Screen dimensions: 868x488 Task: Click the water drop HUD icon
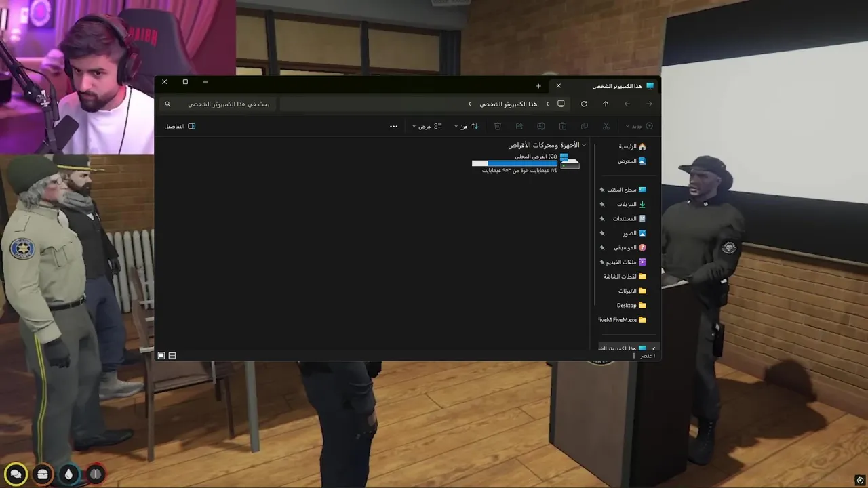point(68,474)
